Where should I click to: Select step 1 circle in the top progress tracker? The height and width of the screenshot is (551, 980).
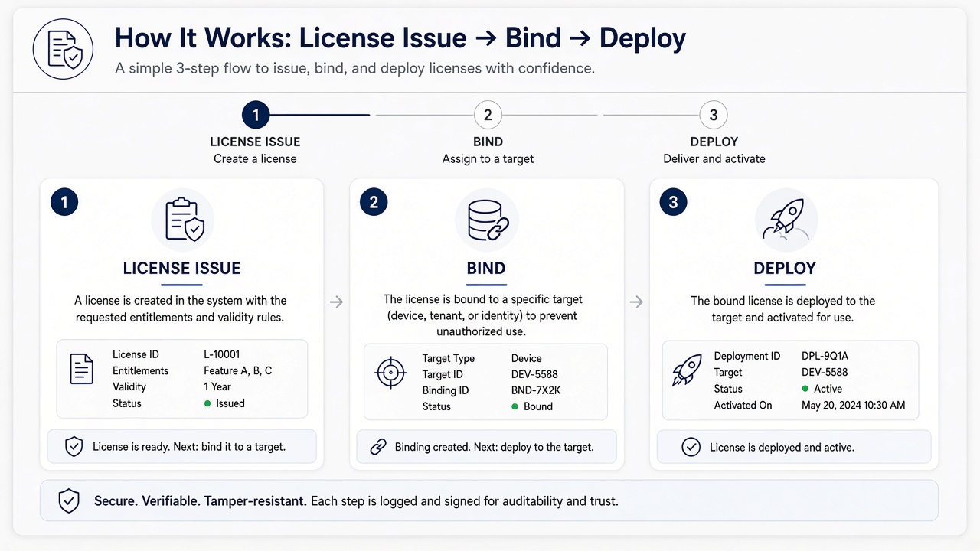point(256,116)
